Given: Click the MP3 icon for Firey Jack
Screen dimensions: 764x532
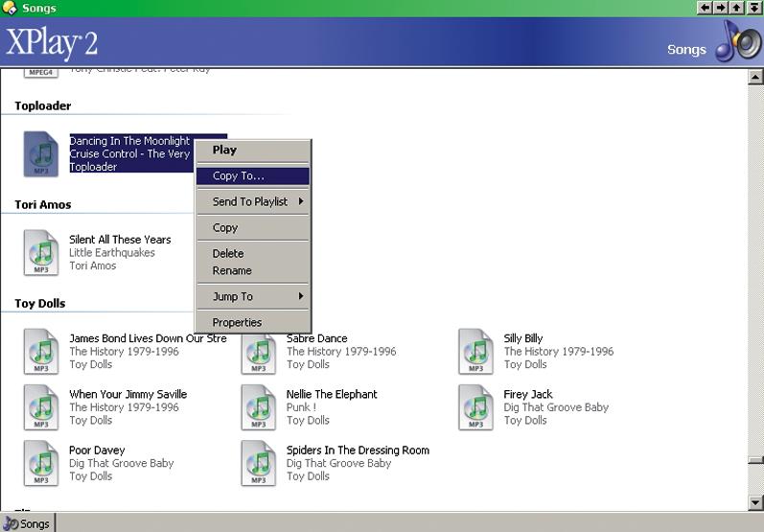Looking at the screenshot, I should click(x=475, y=407).
